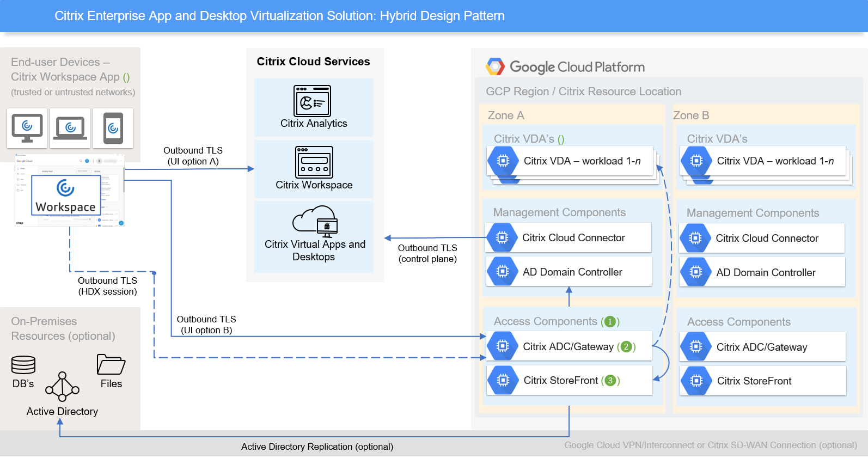The image size is (868, 458).
Task: Click the DB's database cylinder icon
Action: click(x=23, y=365)
